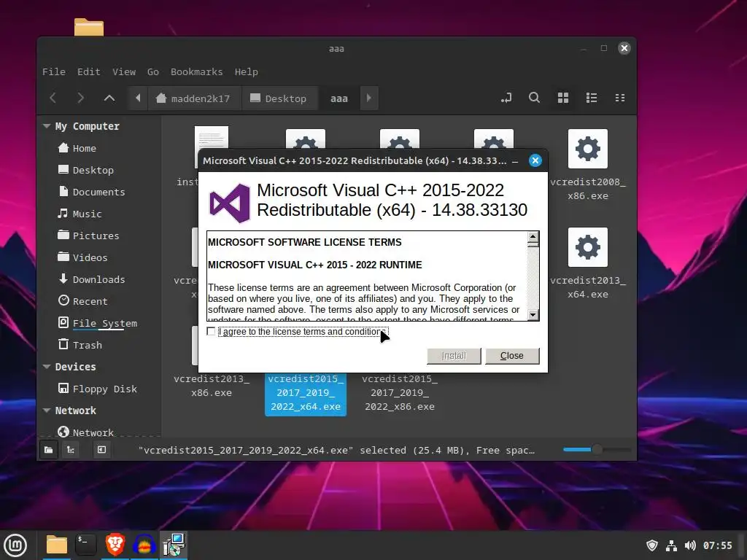Launch Brave browser from taskbar

[x=115, y=545]
